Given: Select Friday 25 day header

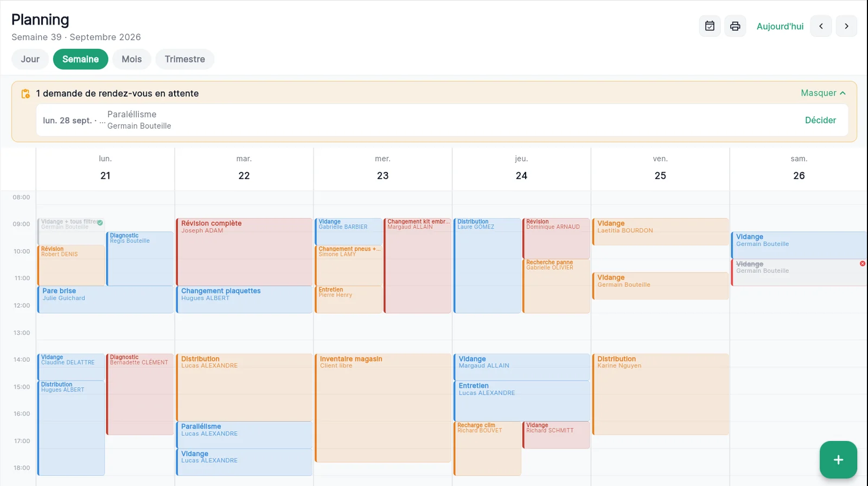Looking at the screenshot, I should tap(660, 168).
